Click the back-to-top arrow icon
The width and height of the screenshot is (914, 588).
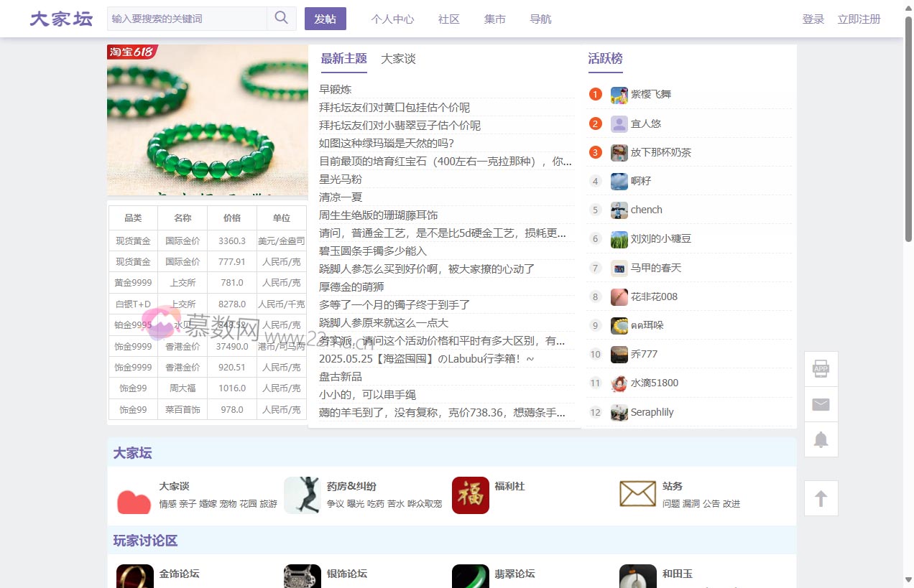[821, 498]
